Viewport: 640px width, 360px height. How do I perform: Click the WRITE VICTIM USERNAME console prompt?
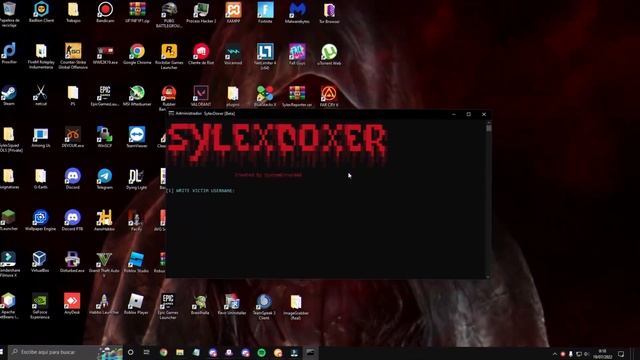pyautogui.click(x=200, y=191)
